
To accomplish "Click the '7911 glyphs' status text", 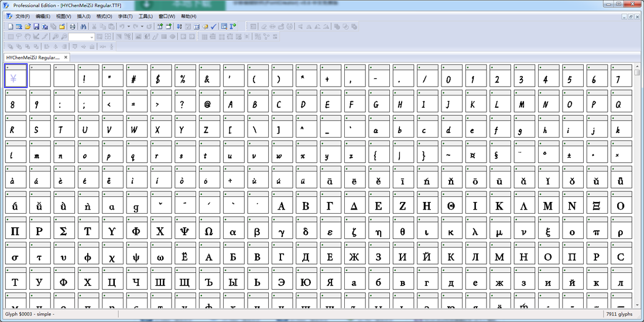I will coord(619,314).
